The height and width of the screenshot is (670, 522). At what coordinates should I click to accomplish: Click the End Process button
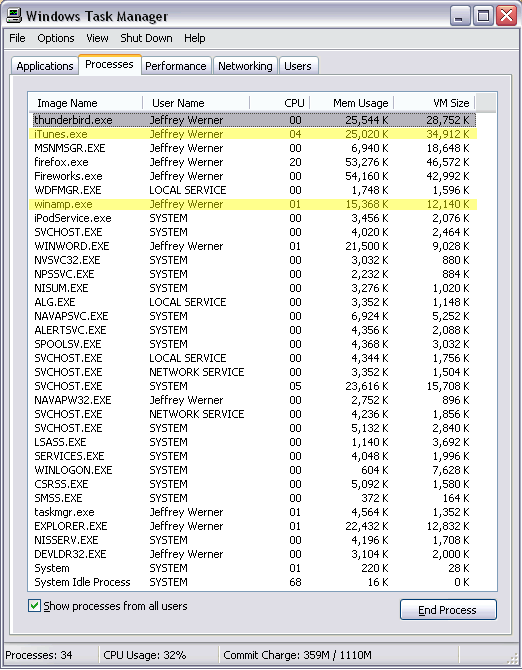[448, 609]
